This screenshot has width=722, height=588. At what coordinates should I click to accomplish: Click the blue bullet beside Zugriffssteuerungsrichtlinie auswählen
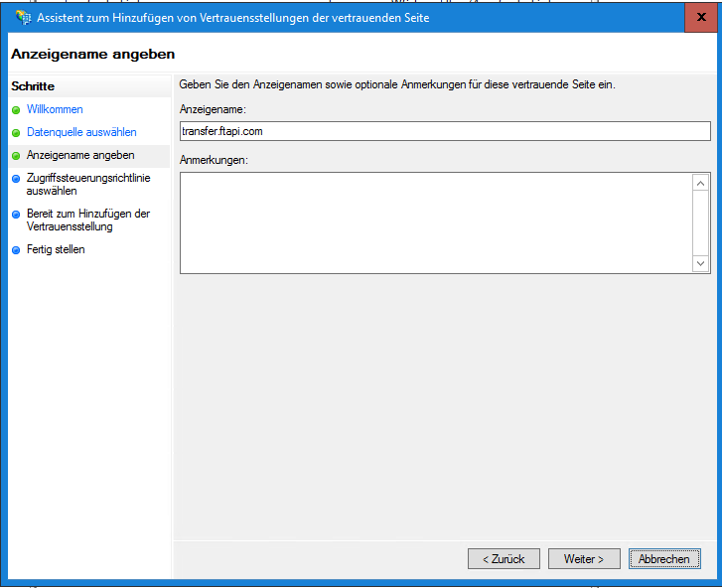point(16,179)
